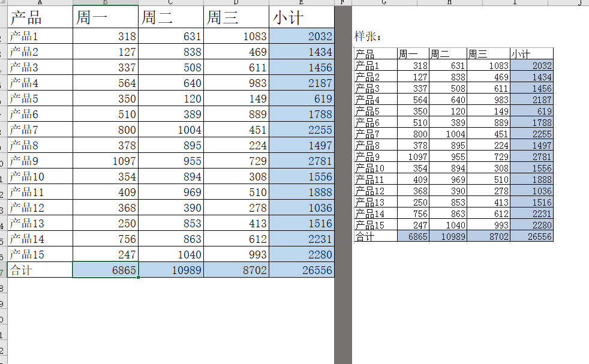Select 产品3 row label in main table

pyautogui.click(x=40, y=67)
